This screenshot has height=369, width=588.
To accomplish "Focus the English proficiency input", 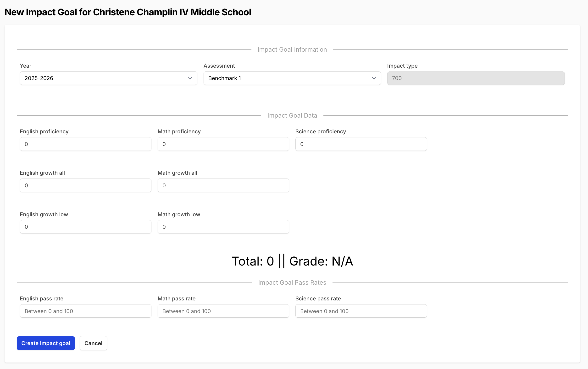I will coord(85,144).
